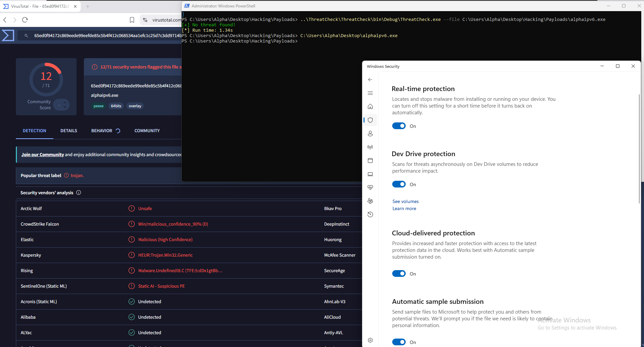The image size is (644, 347).
Task: Open a new browser tab
Action: tap(88, 6)
